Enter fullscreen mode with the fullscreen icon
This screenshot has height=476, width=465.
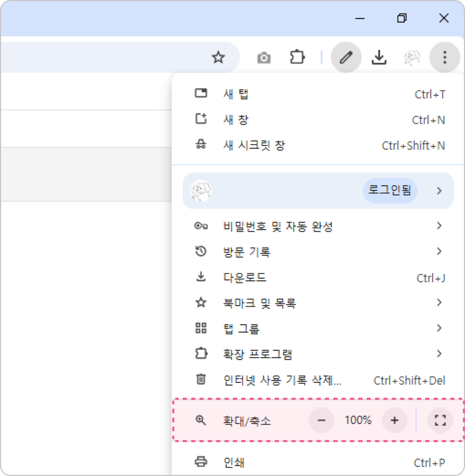click(440, 420)
